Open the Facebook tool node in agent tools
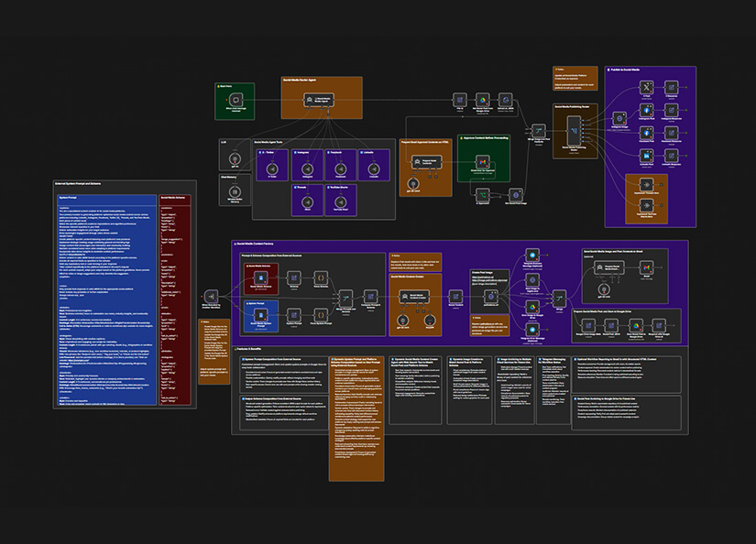Screen dimensions: 756x544 tap(341, 169)
